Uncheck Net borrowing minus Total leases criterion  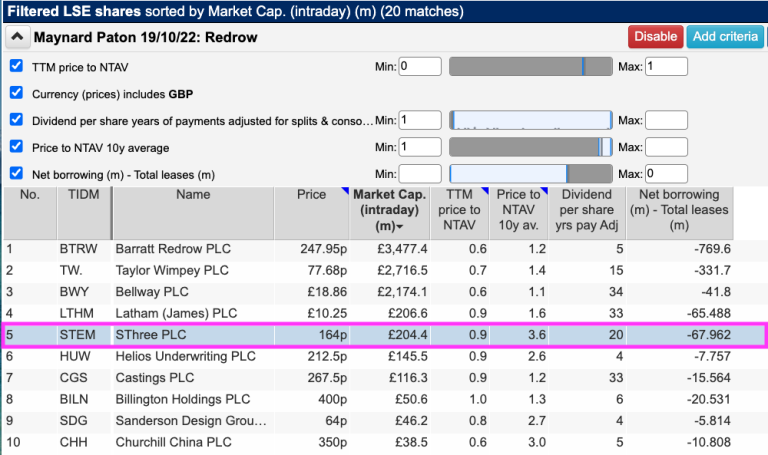pos(16,173)
